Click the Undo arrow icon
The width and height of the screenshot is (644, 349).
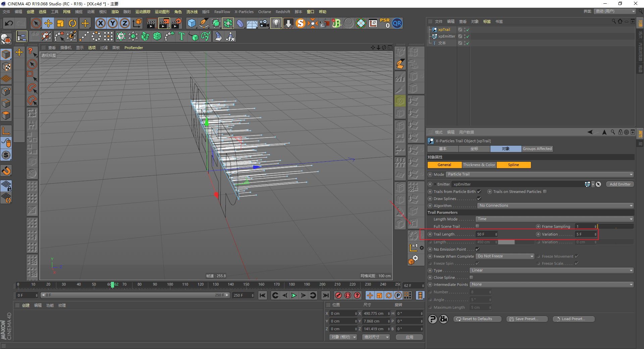coord(9,23)
